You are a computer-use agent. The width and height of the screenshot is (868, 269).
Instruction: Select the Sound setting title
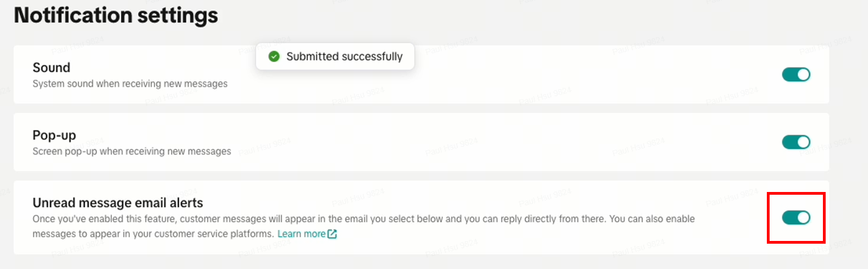coord(52,68)
